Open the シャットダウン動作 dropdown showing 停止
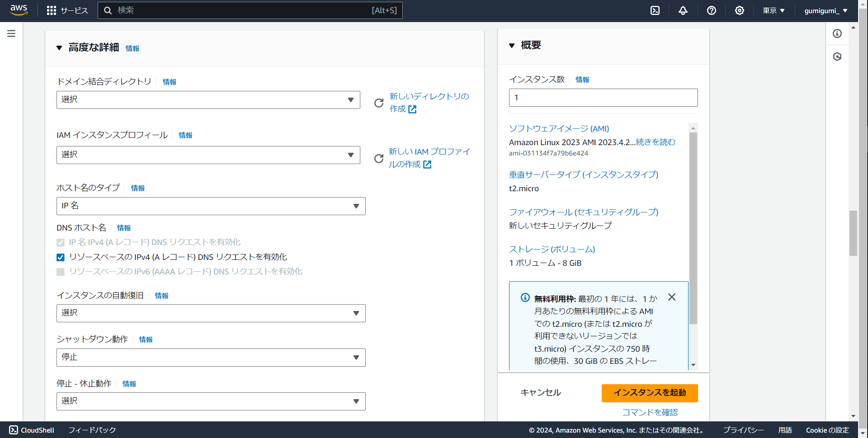This screenshot has height=438, width=868. click(211, 357)
